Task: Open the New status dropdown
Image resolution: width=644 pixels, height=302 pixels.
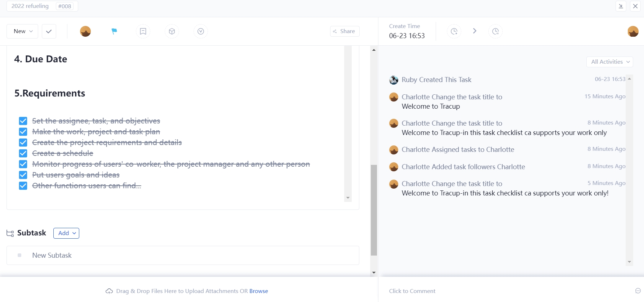Action: [x=23, y=31]
